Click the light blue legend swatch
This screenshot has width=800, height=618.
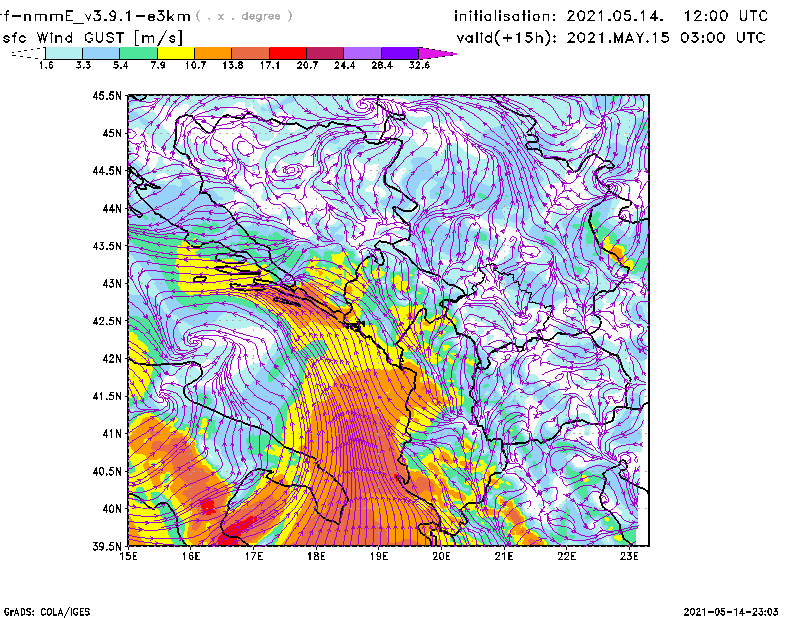(101, 53)
